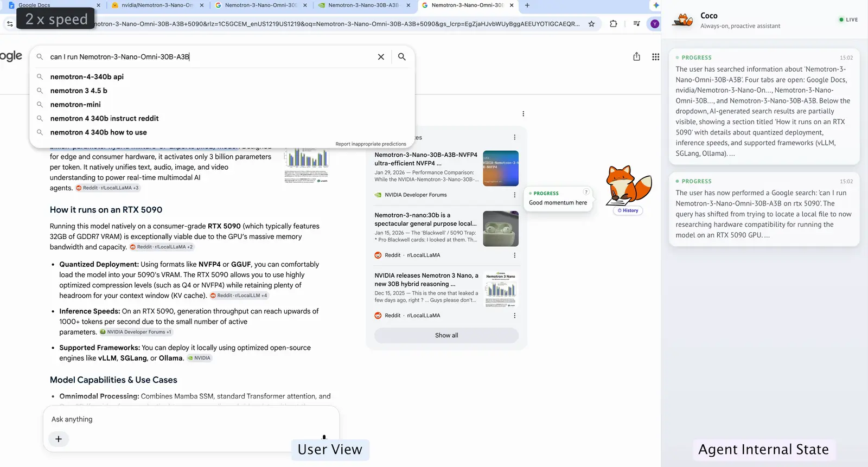Open the Nemotron-3-Nano-30B-A3B-NVFP4 result thumbnail
The width and height of the screenshot is (868, 467).
tap(501, 168)
